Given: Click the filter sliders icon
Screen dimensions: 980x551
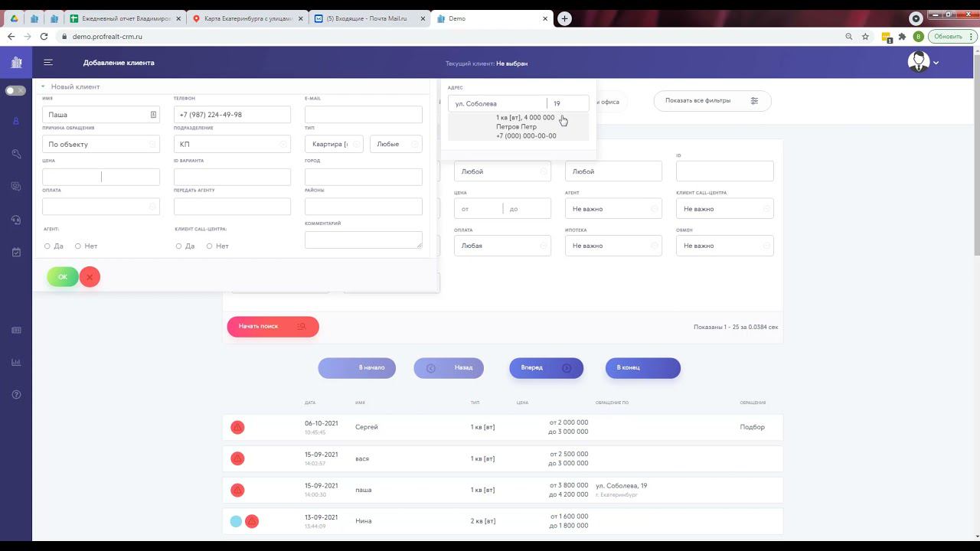Looking at the screenshot, I should coord(754,100).
